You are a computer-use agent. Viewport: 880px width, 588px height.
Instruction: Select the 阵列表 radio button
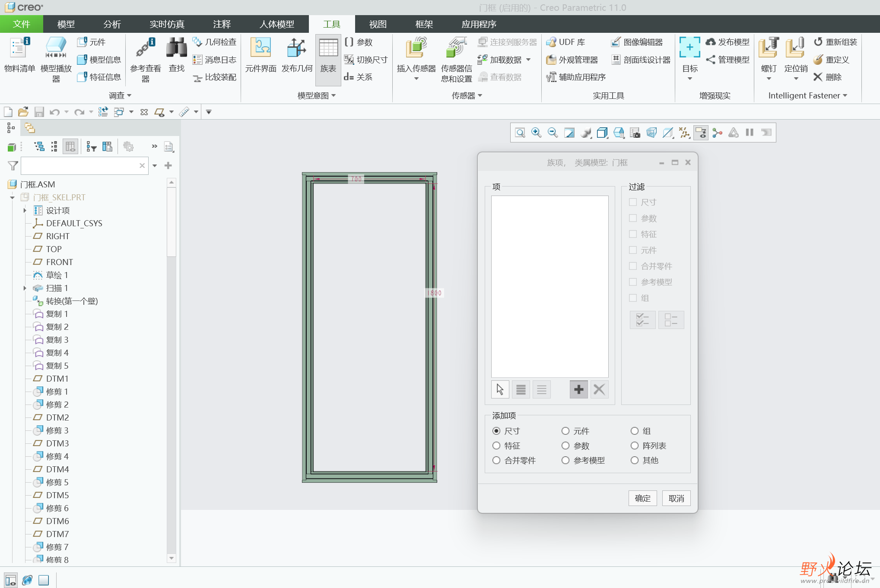(x=635, y=446)
